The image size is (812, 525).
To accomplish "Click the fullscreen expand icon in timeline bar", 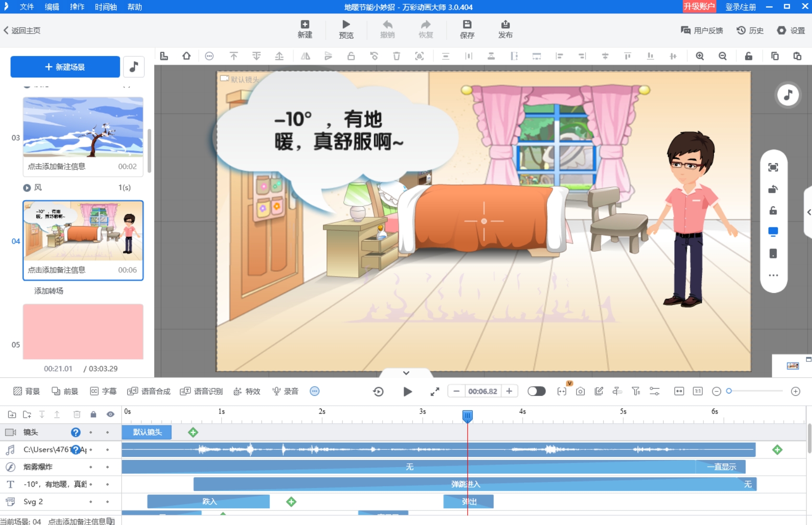I will (435, 391).
